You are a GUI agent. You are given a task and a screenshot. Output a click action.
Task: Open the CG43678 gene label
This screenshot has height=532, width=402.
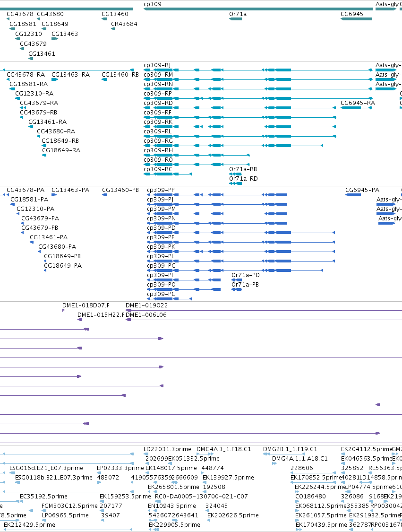click(20, 14)
